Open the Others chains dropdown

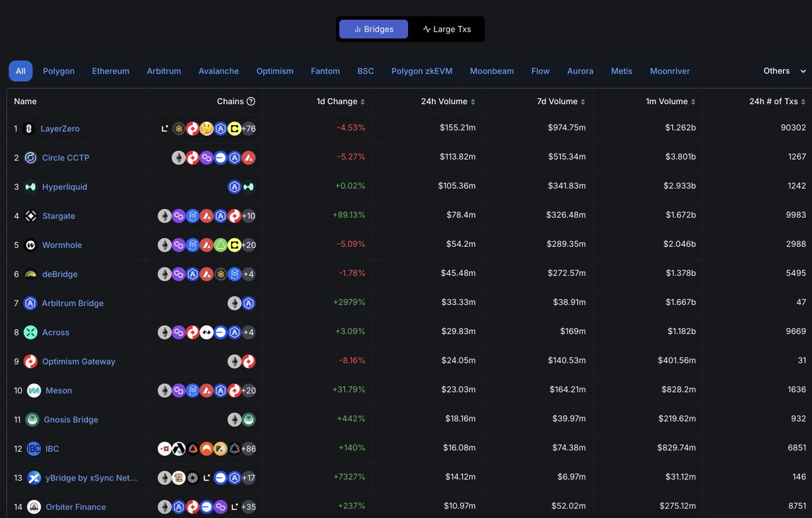784,71
